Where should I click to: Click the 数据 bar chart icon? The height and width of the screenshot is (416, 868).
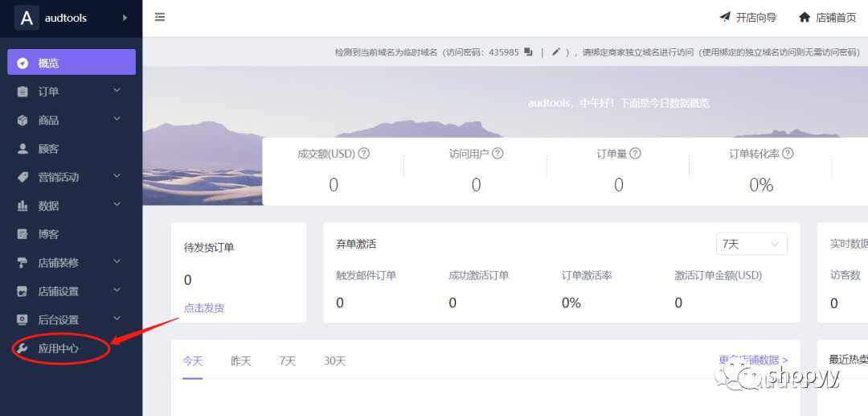tap(23, 205)
